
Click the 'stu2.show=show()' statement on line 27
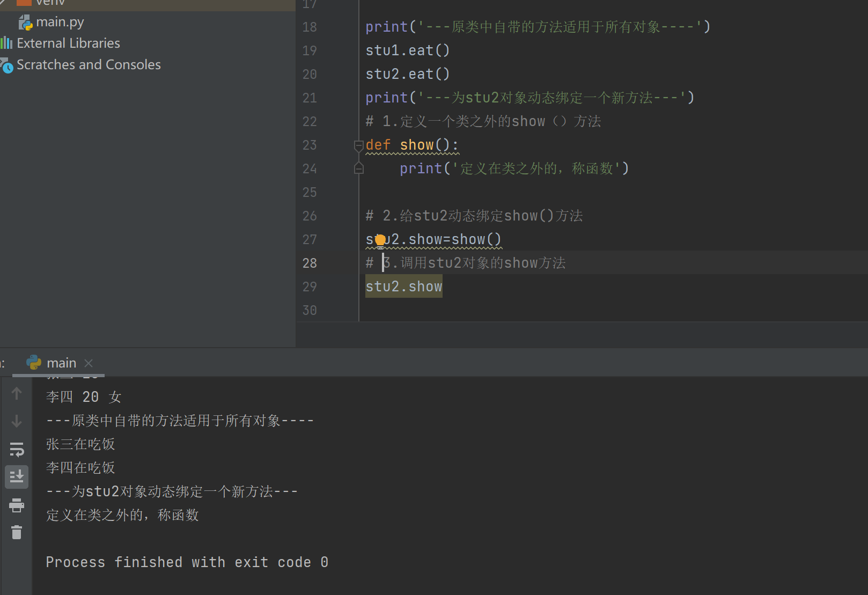pyautogui.click(x=433, y=239)
